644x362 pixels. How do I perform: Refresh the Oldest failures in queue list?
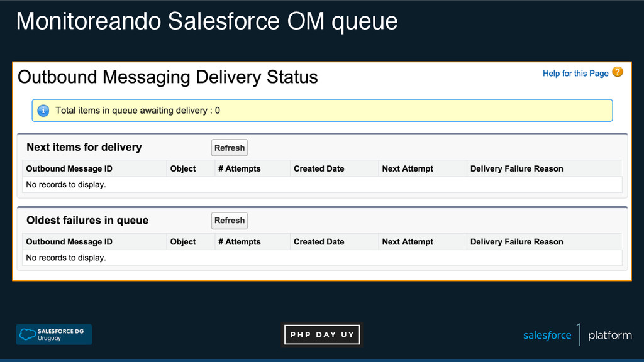click(x=229, y=221)
